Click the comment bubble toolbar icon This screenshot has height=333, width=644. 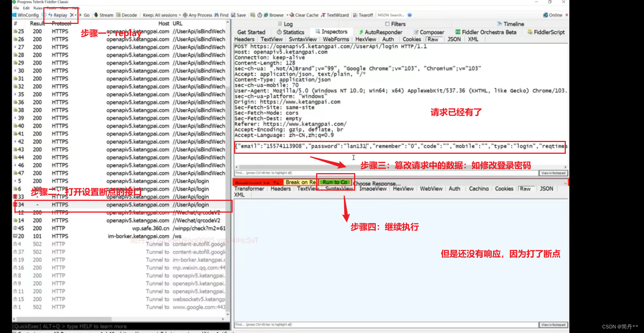click(x=44, y=15)
